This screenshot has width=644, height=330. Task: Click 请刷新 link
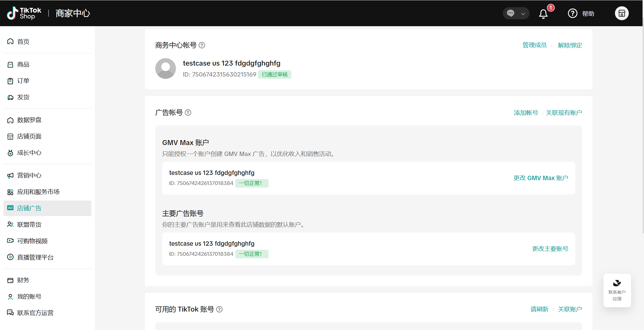point(539,309)
